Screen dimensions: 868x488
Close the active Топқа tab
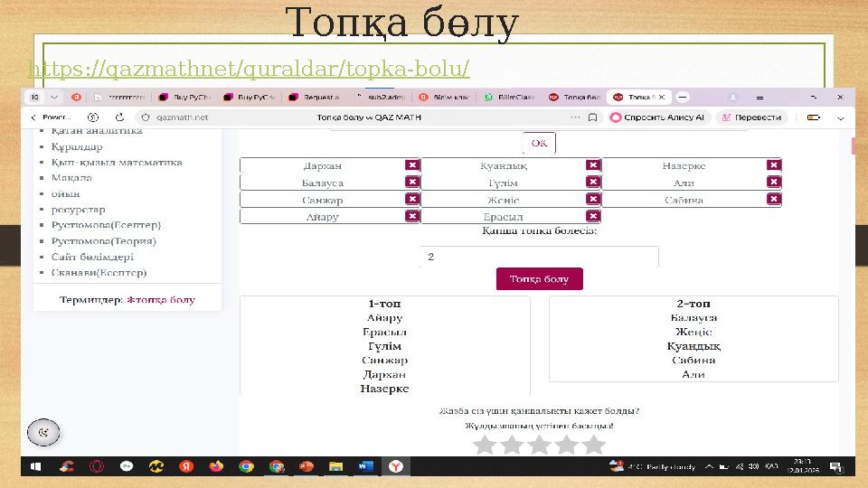pyautogui.click(x=662, y=97)
